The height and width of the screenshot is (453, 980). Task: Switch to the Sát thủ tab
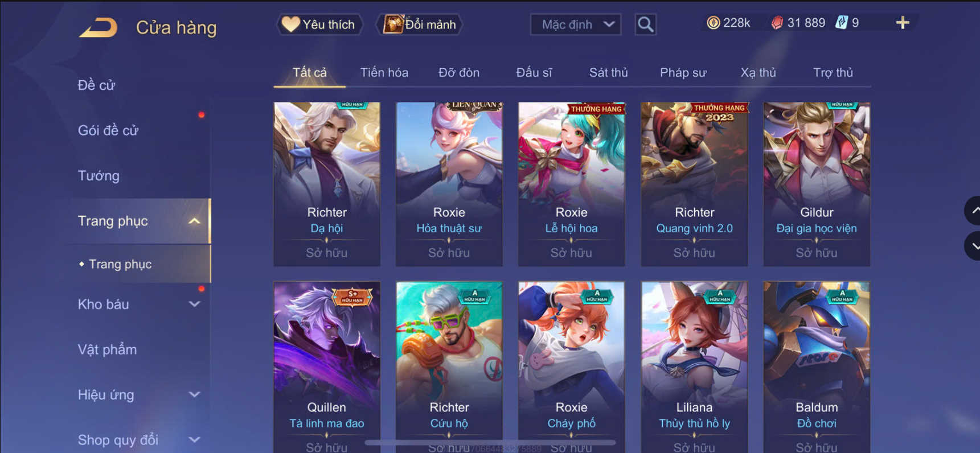pos(608,73)
